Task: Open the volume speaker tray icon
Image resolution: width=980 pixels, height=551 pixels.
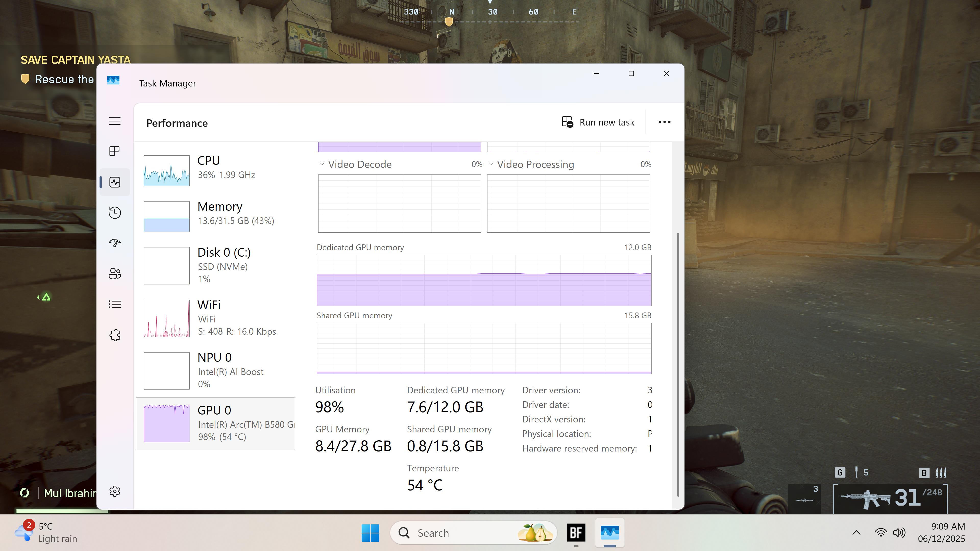Action: [x=899, y=532]
